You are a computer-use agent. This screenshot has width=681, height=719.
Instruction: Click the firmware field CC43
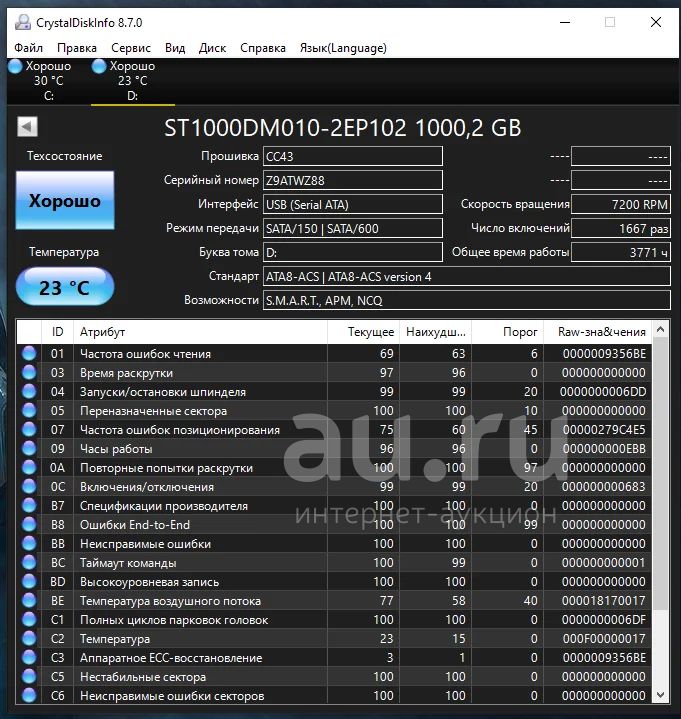(x=353, y=156)
